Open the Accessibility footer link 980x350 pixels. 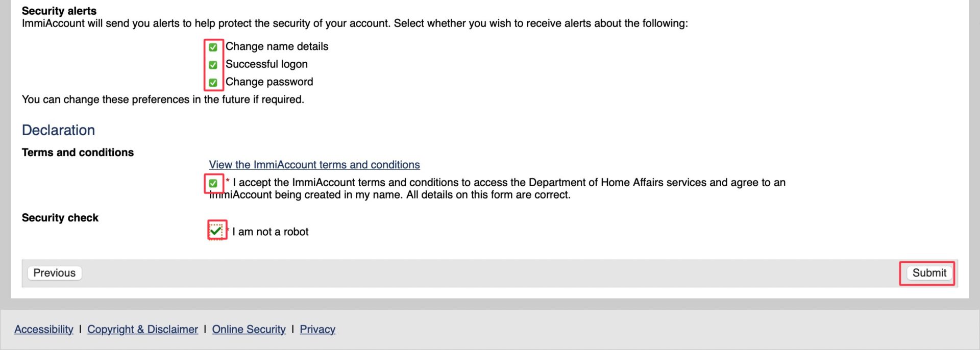[x=44, y=330]
